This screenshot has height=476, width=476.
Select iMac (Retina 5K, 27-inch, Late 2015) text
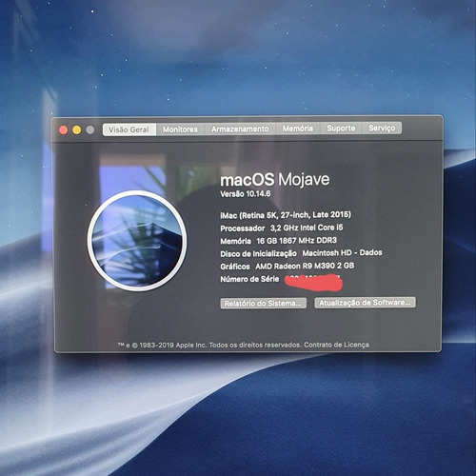coord(286,215)
